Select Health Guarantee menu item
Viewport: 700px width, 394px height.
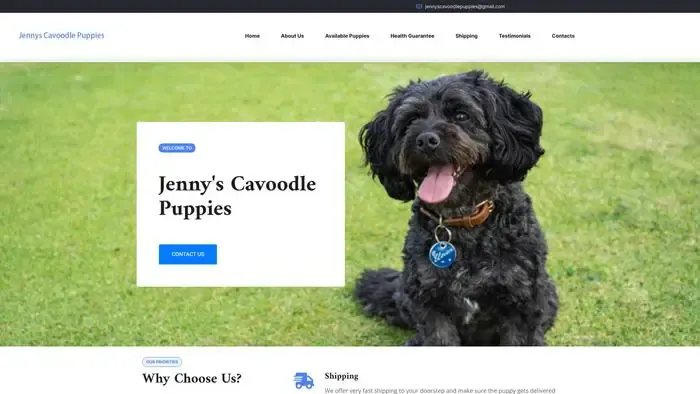(412, 36)
